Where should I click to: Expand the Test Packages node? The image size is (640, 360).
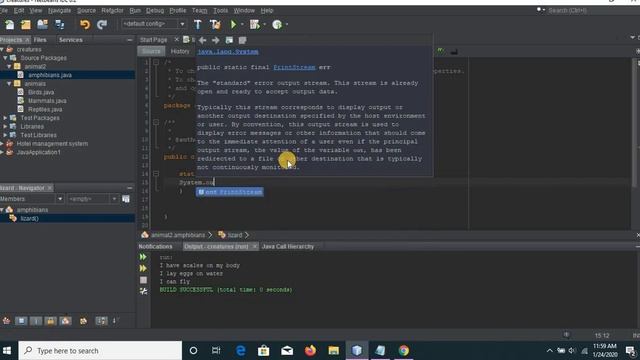5,118
